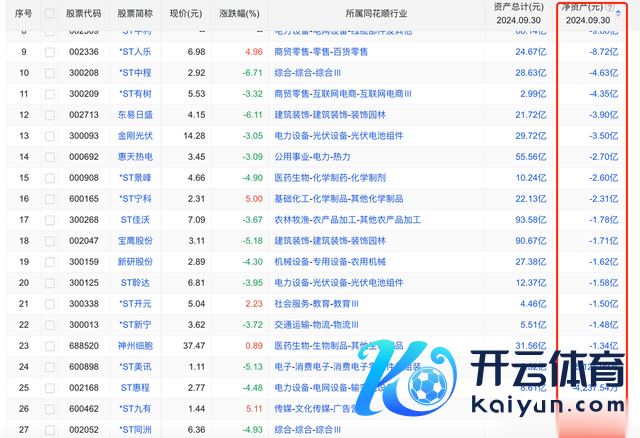Open the *ST中程 stock link

click(x=135, y=72)
